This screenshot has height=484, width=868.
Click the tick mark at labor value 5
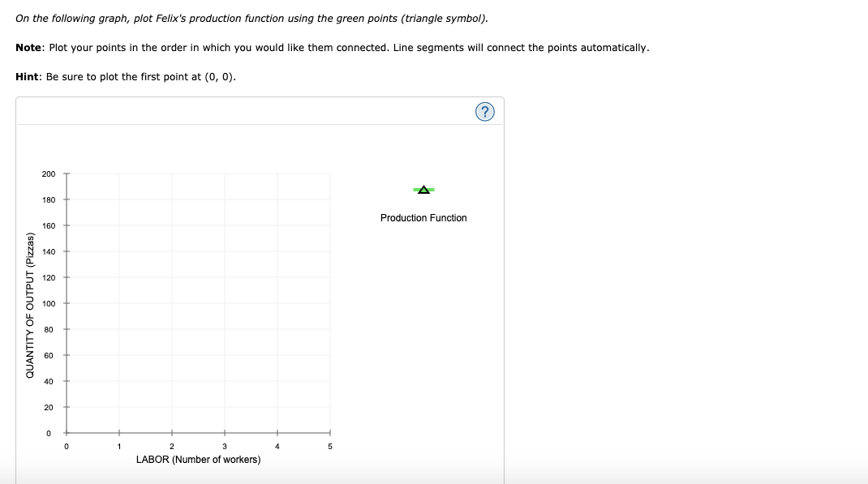[329, 433]
